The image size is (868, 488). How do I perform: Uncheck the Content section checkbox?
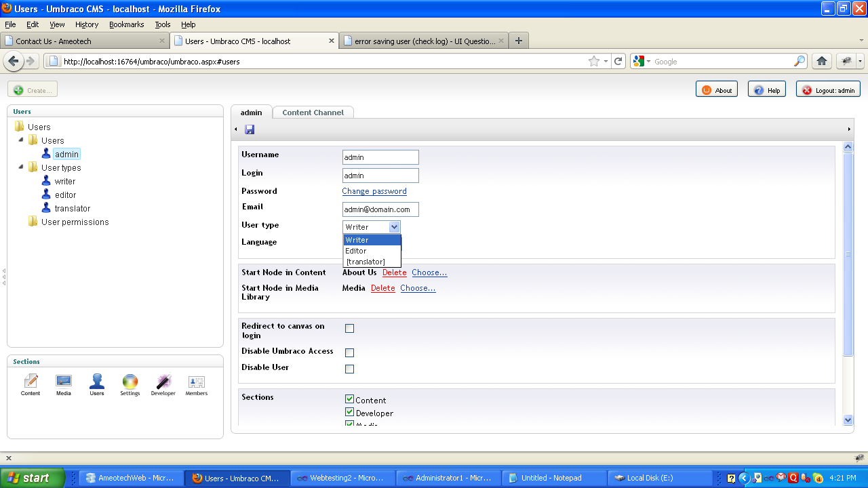pyautogui.click(x=349, y=399)
